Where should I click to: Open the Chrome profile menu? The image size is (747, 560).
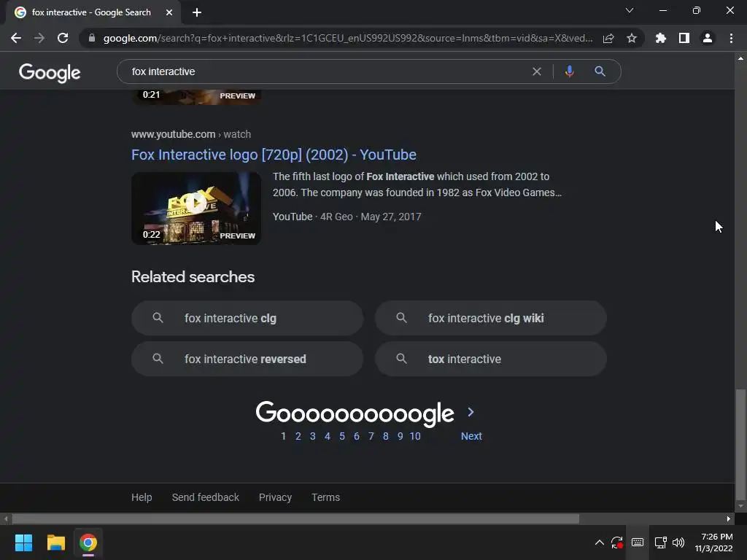(708, 38)
